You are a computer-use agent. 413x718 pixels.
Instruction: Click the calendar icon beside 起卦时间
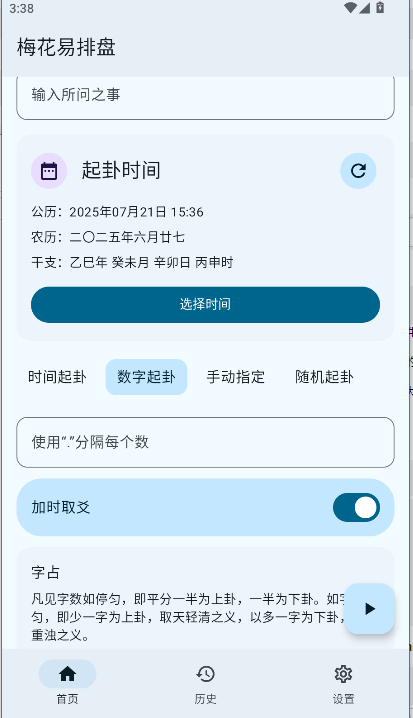(x=49, y=171)
